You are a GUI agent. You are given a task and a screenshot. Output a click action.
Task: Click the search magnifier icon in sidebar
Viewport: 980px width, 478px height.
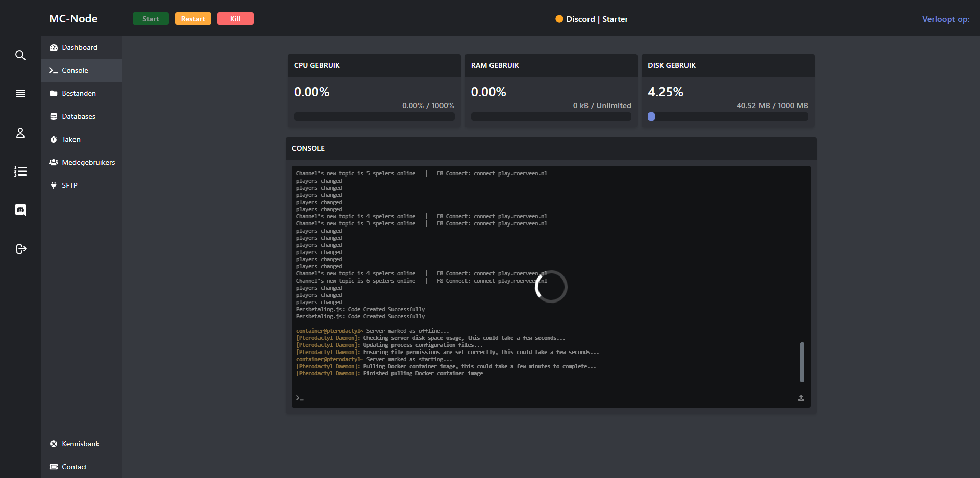[20, 55]
